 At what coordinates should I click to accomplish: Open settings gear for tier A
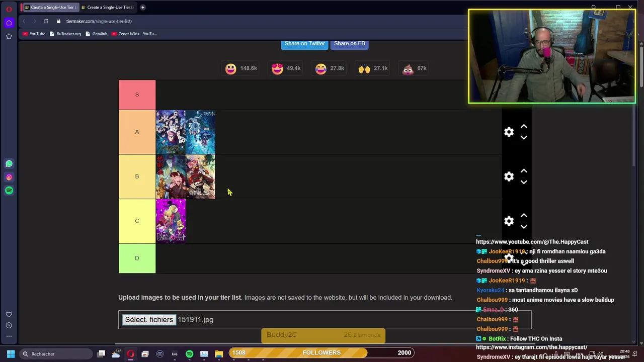click(509, 132)
